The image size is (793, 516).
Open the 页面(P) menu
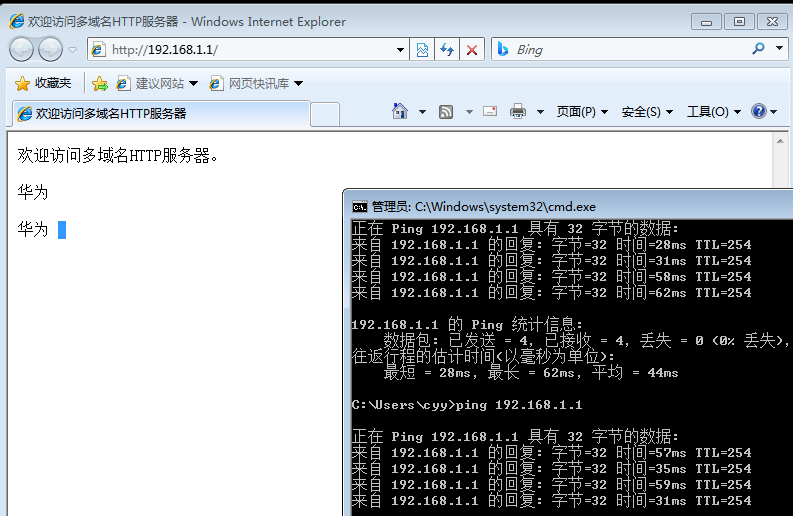click(582, 111)
